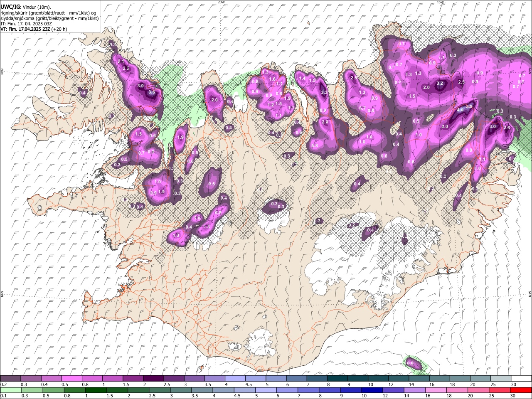
Task: Click the '25' label on the upper snow scale
Action: pyautogui.click(x=493, y=384)
